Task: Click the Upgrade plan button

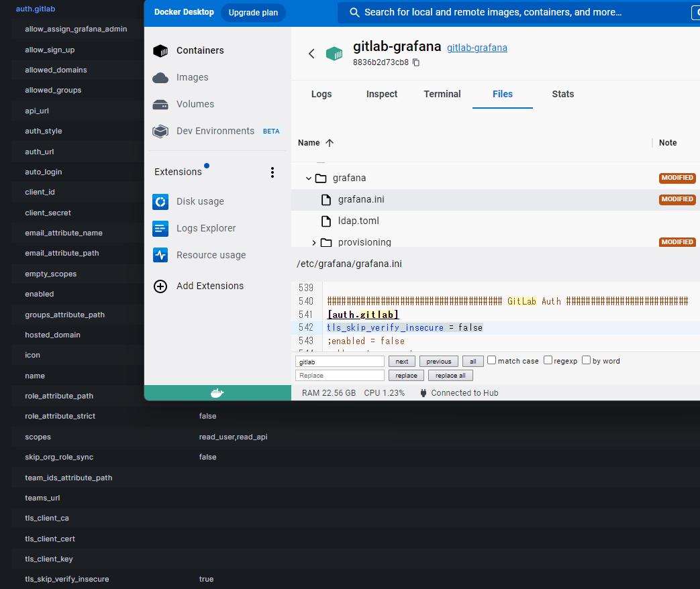Action: (x=253, y=12)
